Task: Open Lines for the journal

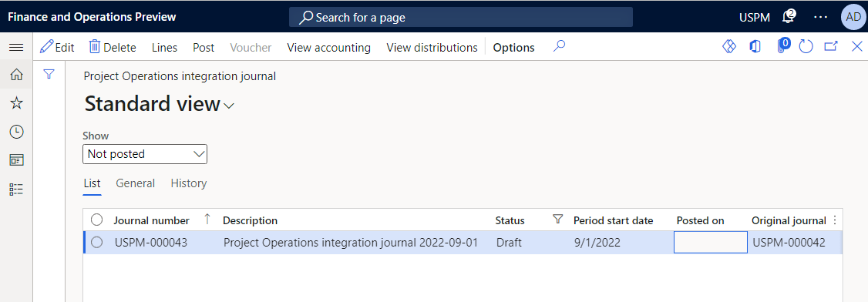Action: [164, 48]
